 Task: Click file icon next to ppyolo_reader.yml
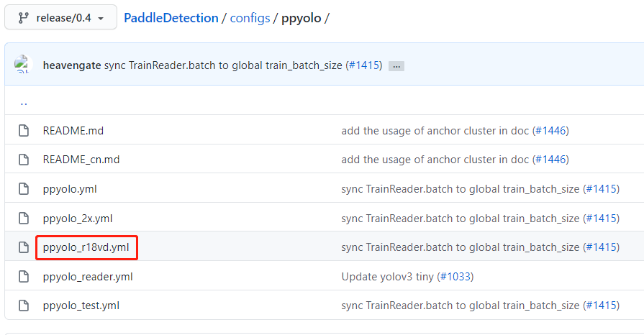[x=24, y=277]
